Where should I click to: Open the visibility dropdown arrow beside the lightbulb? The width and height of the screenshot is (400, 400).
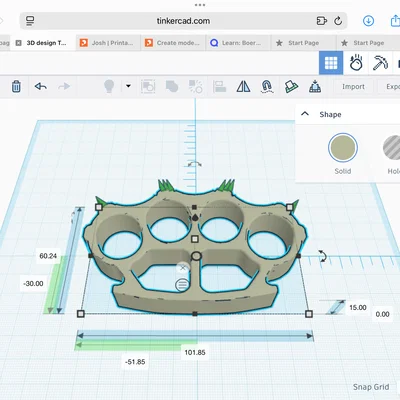point(128,86)
